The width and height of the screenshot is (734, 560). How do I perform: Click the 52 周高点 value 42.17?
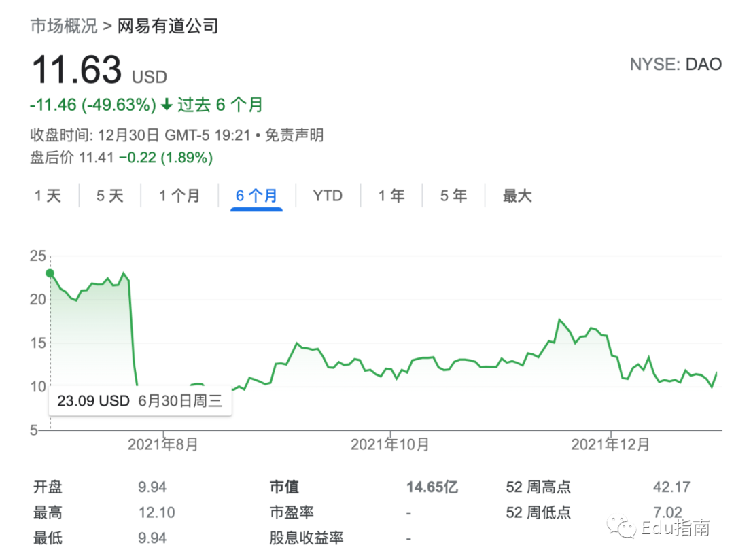[671, 487]
